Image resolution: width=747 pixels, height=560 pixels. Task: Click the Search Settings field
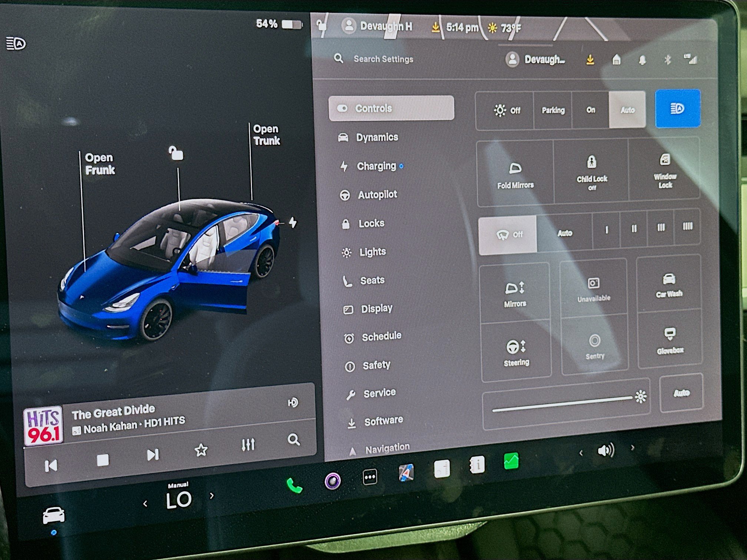point(383,59)
